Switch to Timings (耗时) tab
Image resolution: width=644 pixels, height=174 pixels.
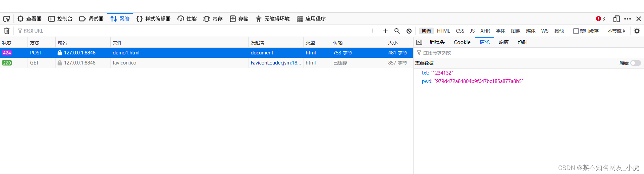point(523,42)
